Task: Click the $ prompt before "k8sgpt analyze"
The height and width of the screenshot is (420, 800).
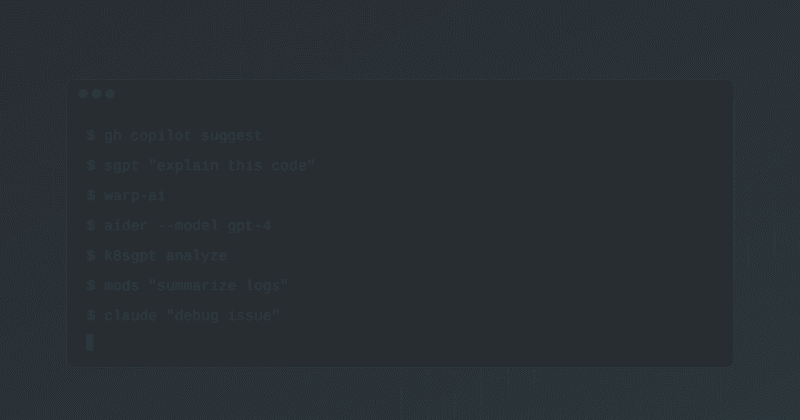Action: [x=90, y=256]
